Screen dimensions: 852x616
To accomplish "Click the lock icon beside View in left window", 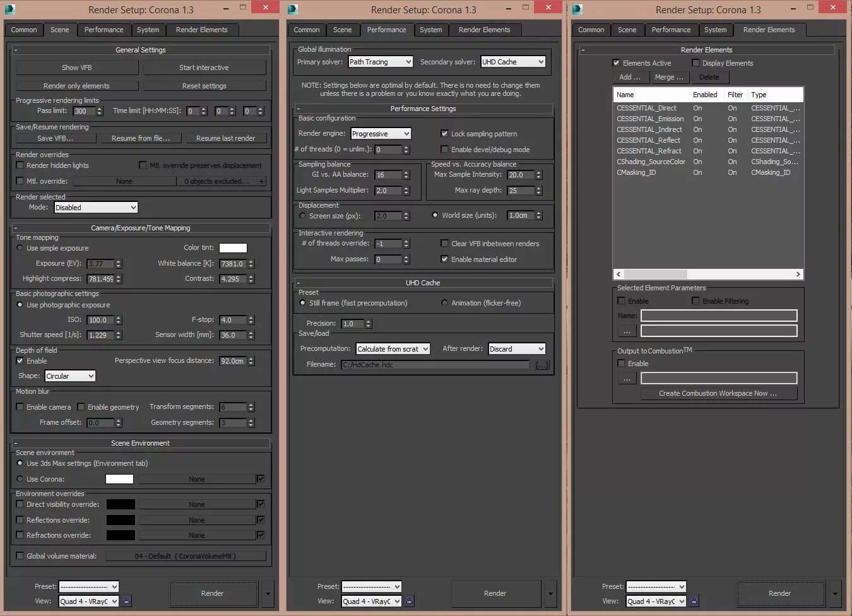I will pos(127,601).
